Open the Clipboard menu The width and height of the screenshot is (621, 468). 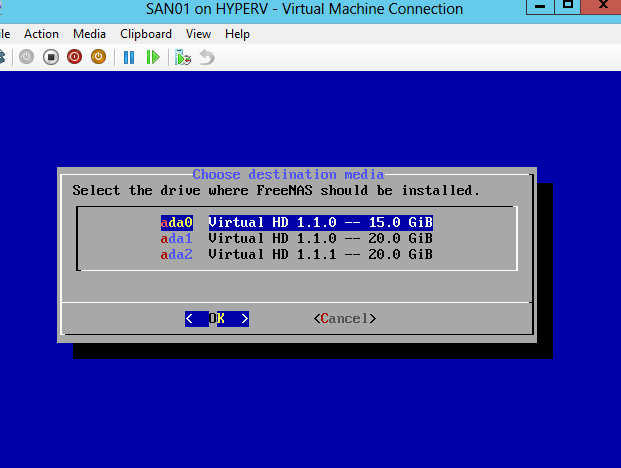[x=146, y=34]
